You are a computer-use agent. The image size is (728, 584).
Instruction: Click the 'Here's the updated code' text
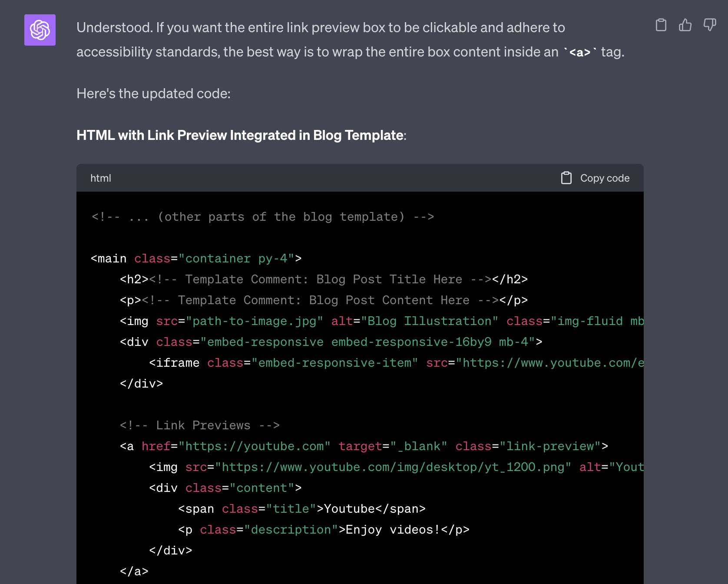click(x=154, y=93)
